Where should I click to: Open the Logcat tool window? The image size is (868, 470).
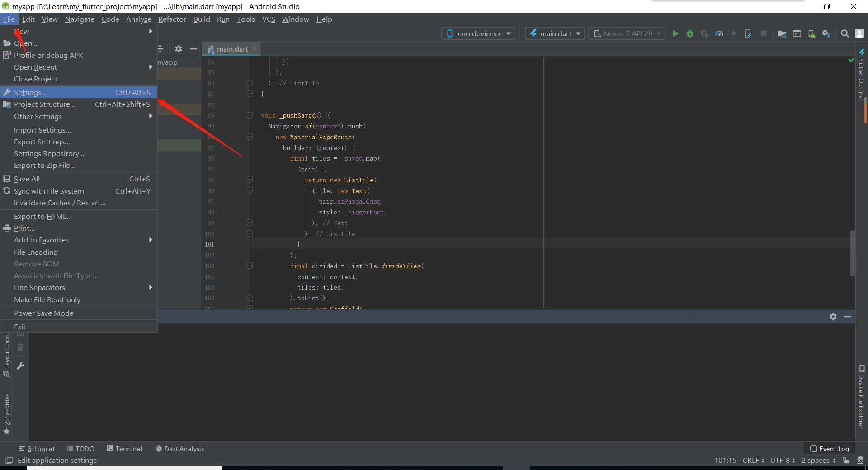[x=37, y=448]
